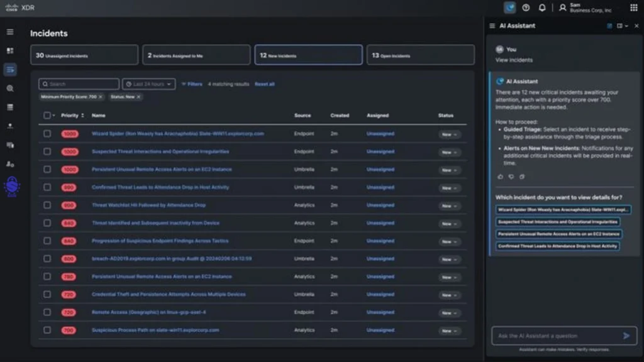Open the Credential Theft and Persistence Attempts incident

[169, 295]
